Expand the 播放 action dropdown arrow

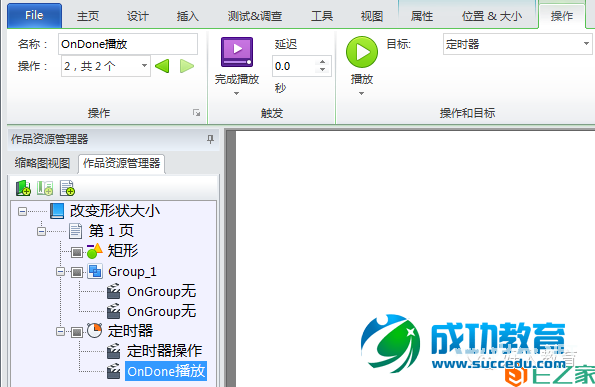[361, 93]
